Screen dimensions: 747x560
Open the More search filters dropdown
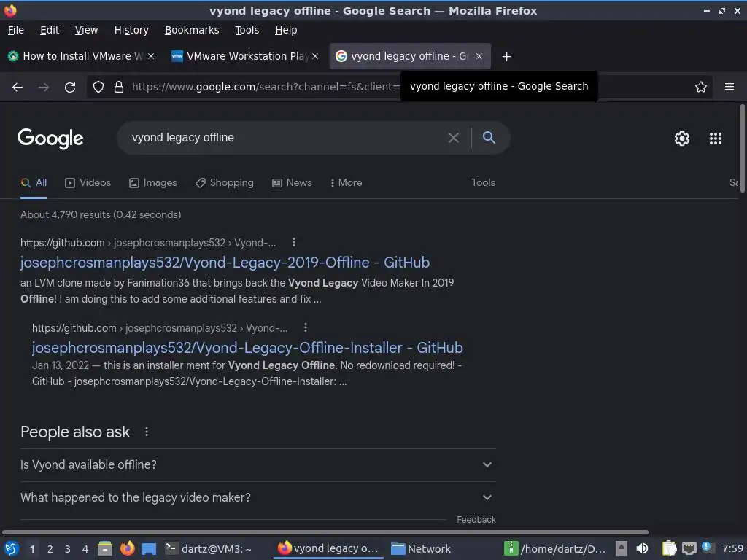click(347, 183)
